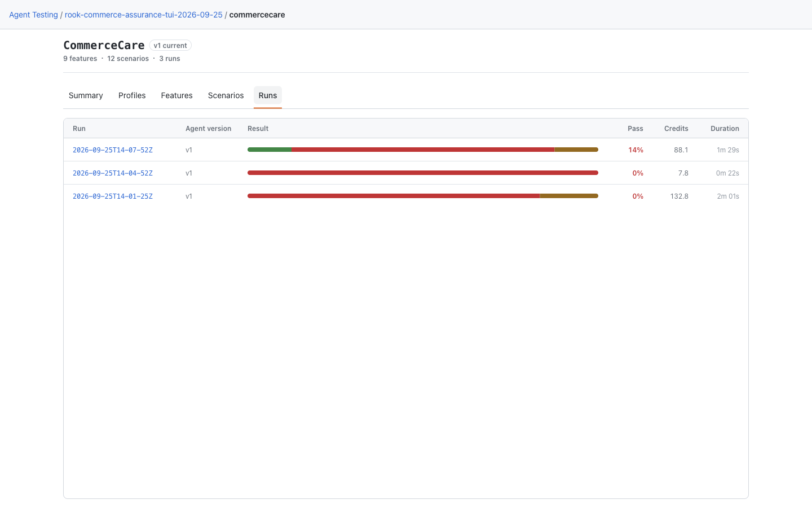The width and height of the screenshot is (812, 508).
Task: Switch to the Scenarios tab
Action: point(226,95)
